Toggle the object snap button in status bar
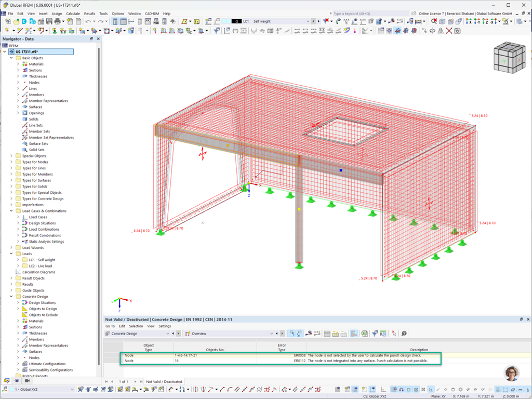This screenshot has height=399, width=532. (402, 390)
